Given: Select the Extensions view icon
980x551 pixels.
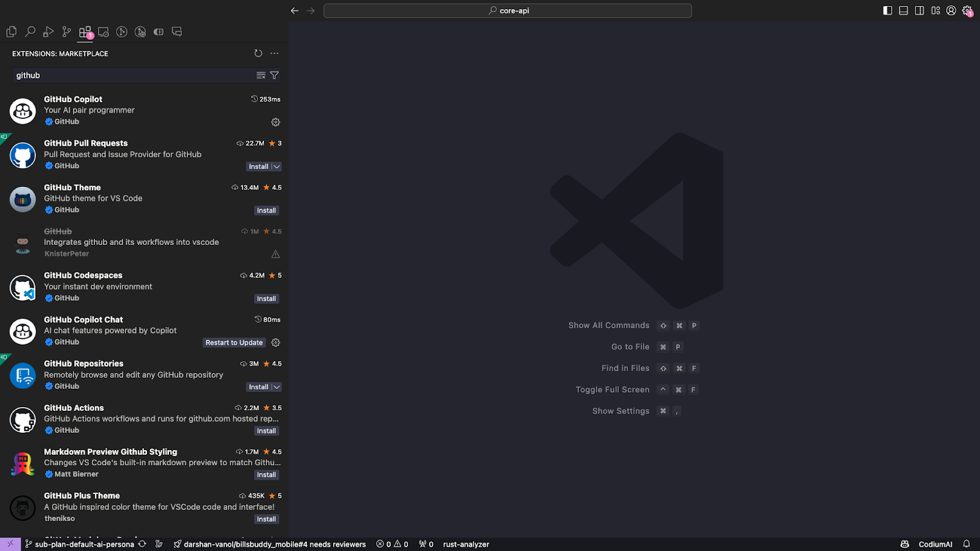Looking at the screenshot, I should point(85,32).
